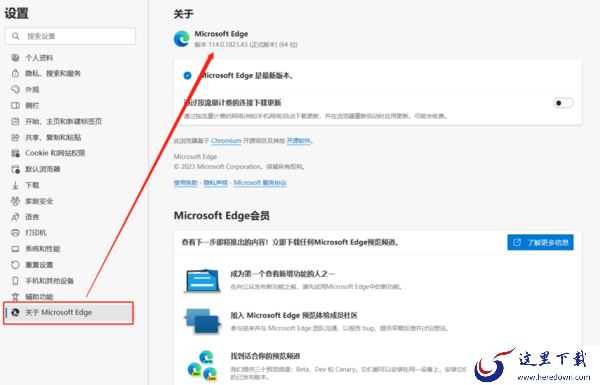The width and height of the screenshot is (600, 385).
Task: Click 'Microsoft Edge 是最新版本' status text
Action: [x=247, y=75]
